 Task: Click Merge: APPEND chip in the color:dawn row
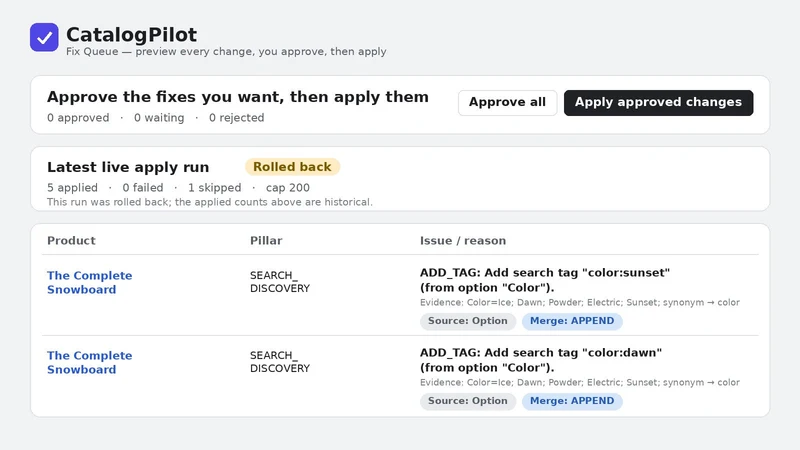572,401
